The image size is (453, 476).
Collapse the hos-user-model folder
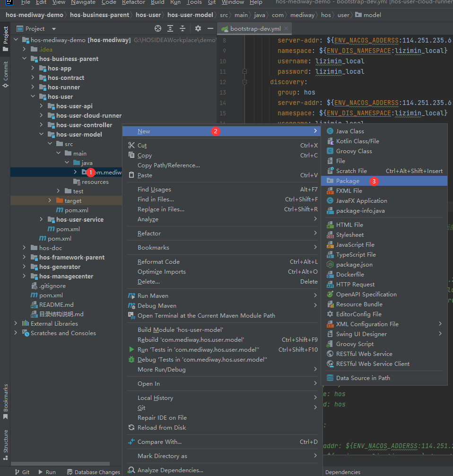point(42,135)
